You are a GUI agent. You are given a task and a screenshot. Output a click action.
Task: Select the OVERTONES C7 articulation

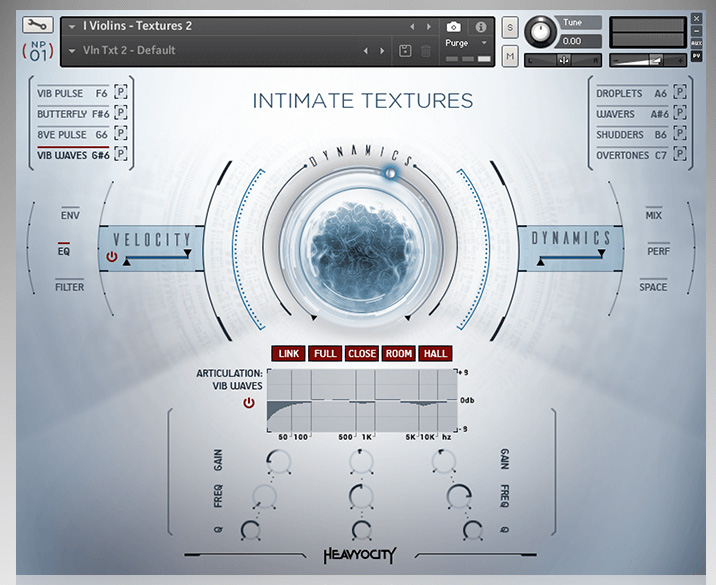632,155
